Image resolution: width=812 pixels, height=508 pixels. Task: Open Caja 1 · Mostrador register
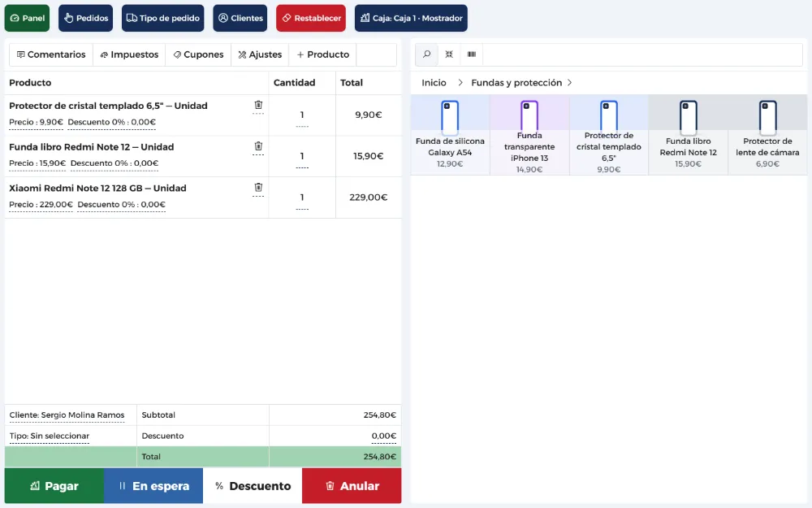tap(411, 18)
